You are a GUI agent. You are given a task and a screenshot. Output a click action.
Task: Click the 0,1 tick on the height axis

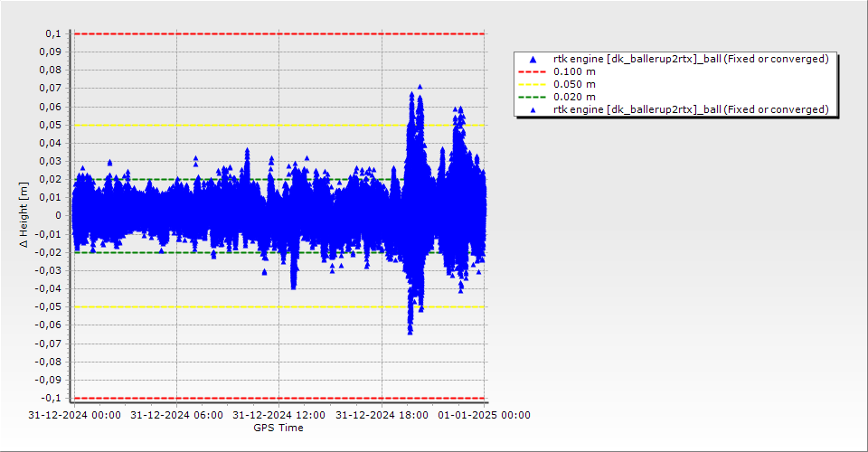pyautogui.click(x=53, y=33)
